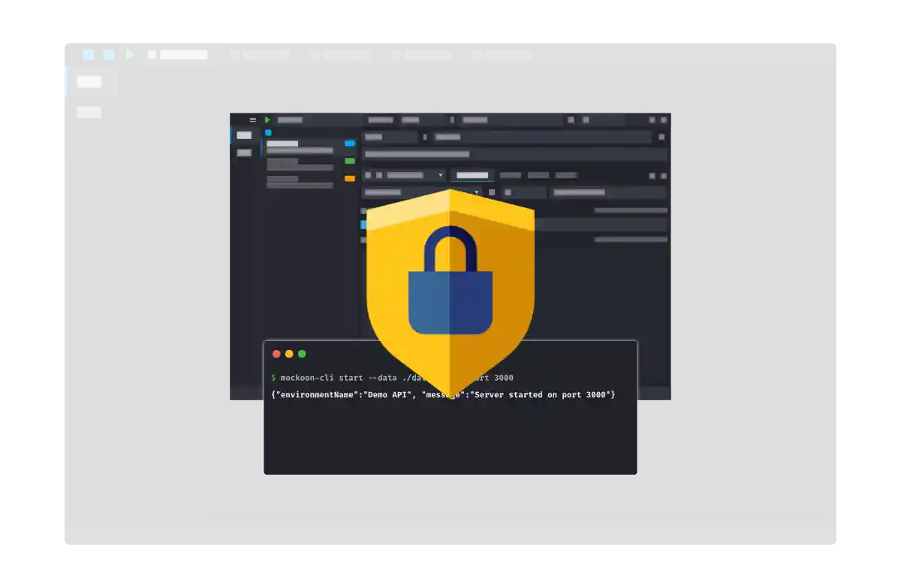Click the red close dot on terminal window
Viewport: 901px width, 588px height.
point(276,354)
